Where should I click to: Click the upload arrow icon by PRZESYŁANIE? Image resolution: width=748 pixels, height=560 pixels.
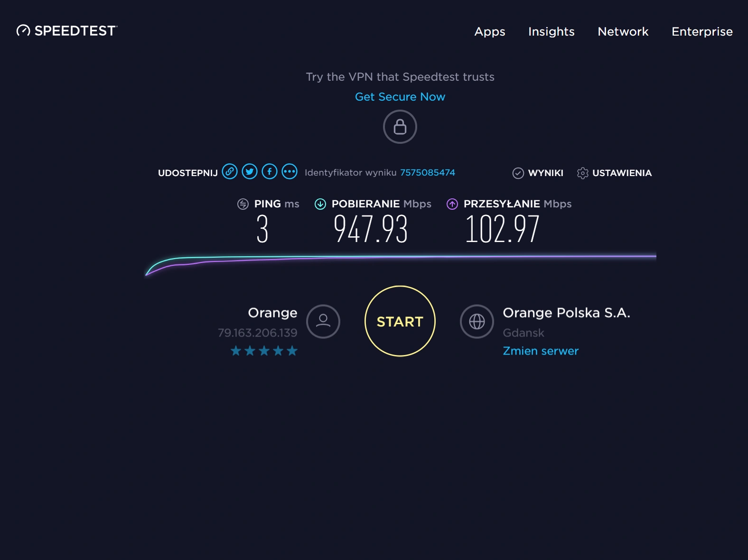pyautogui.click(x=452, y=204)
